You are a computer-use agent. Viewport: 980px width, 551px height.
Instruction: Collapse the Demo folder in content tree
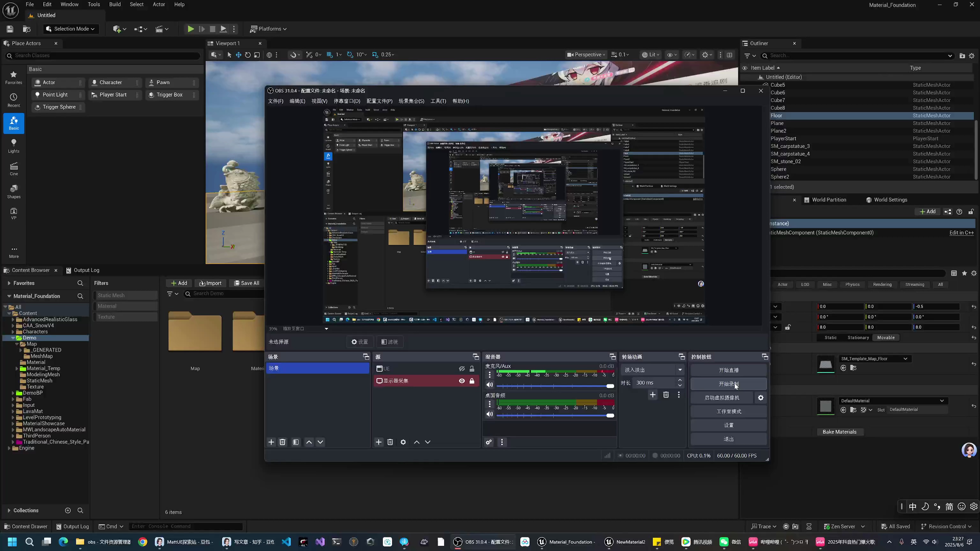click(x=13, y=338)
